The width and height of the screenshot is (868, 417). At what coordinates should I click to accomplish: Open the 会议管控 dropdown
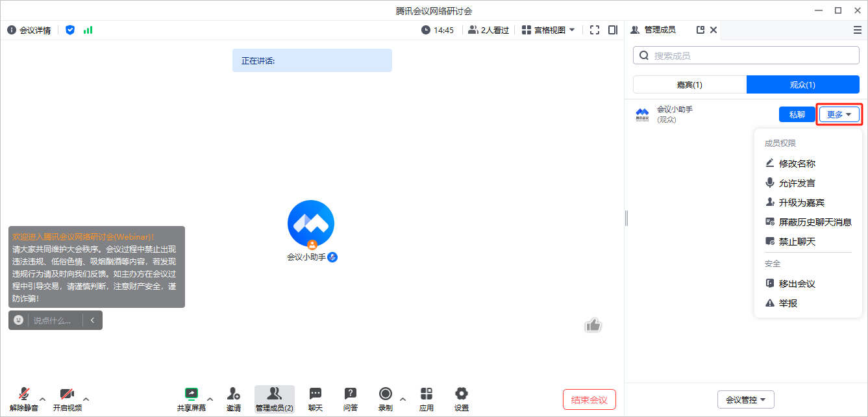[x=746, y=399]
